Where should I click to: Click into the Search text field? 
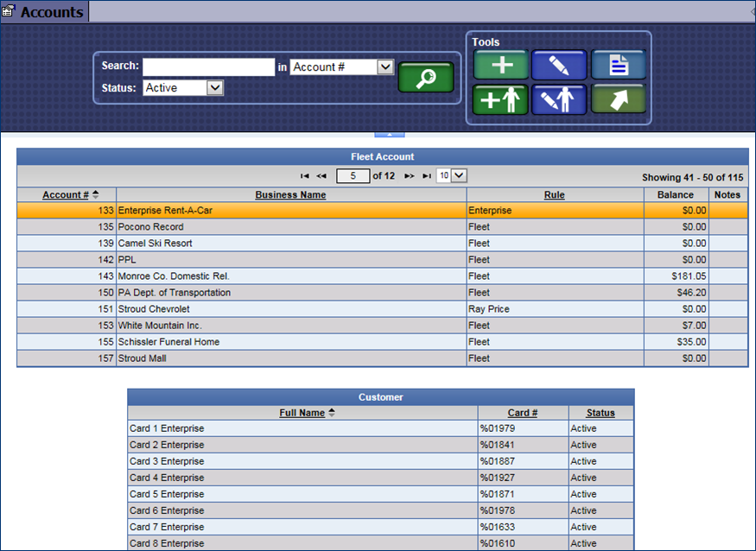(208, 66)
